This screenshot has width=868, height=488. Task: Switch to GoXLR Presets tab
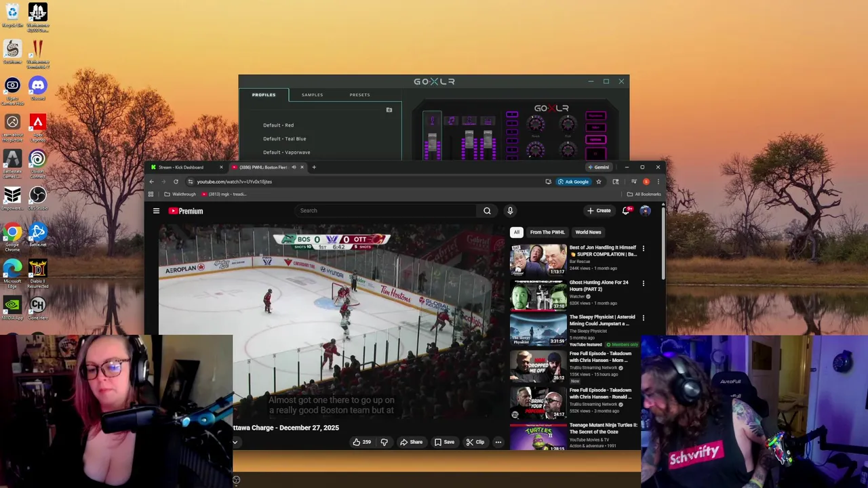[x=359, y=95]
